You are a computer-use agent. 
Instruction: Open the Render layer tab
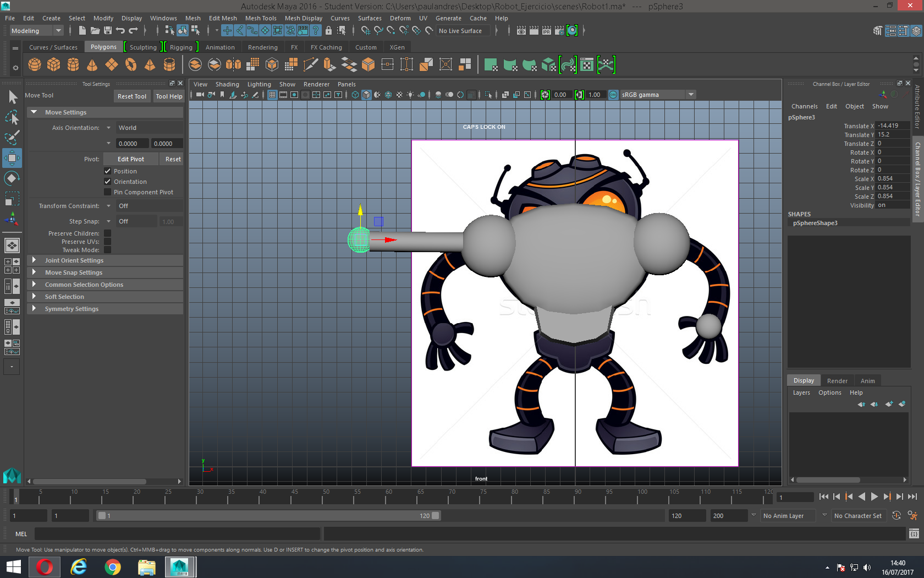[x=837, y=381]
